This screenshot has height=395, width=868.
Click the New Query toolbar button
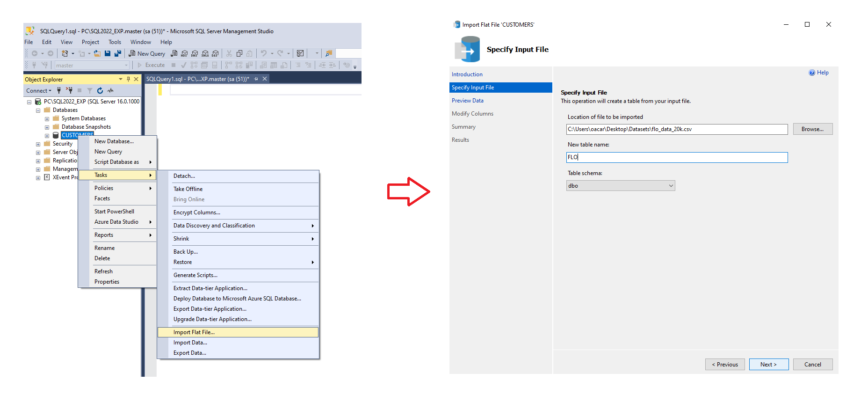146,53
